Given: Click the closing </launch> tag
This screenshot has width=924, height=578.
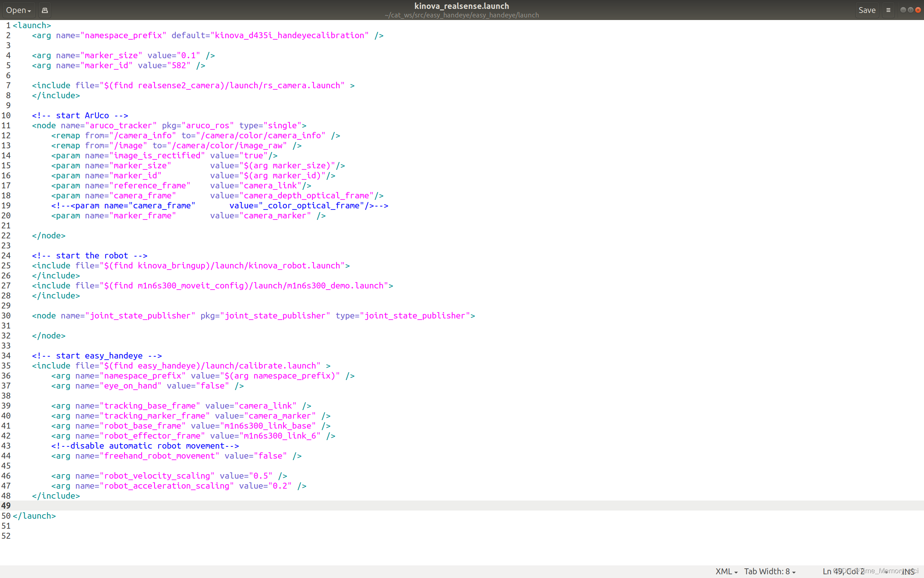Looking at the screenshot, I should [34, 516].
